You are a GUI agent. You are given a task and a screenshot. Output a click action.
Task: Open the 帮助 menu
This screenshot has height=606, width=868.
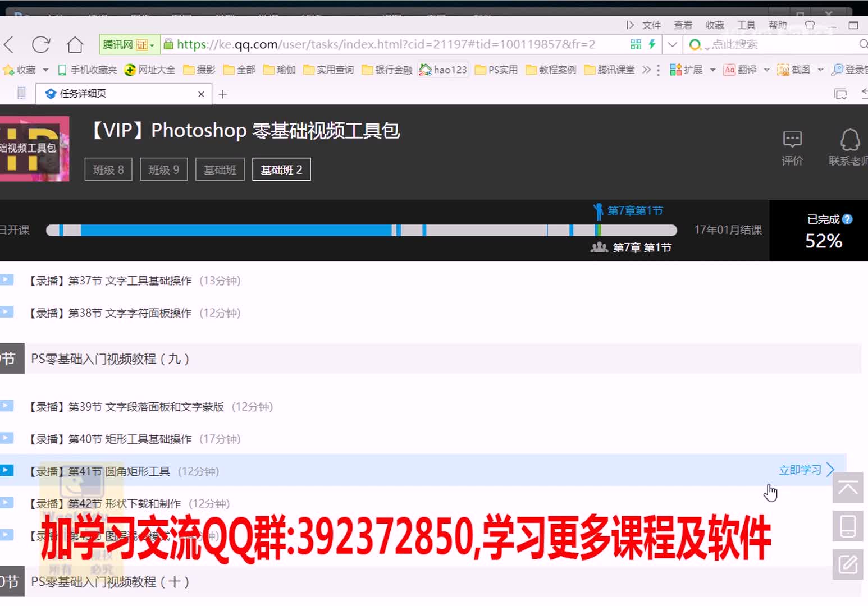[x=778, y=25]
